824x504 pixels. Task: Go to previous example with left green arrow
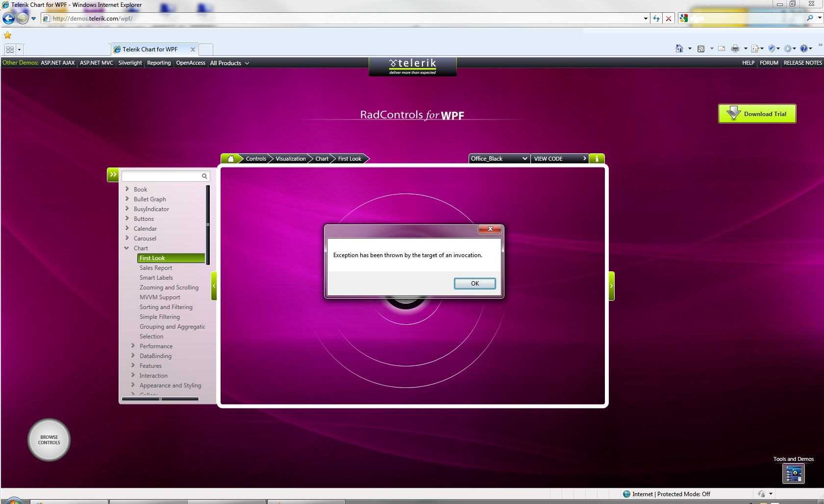[x=214, y=286]
